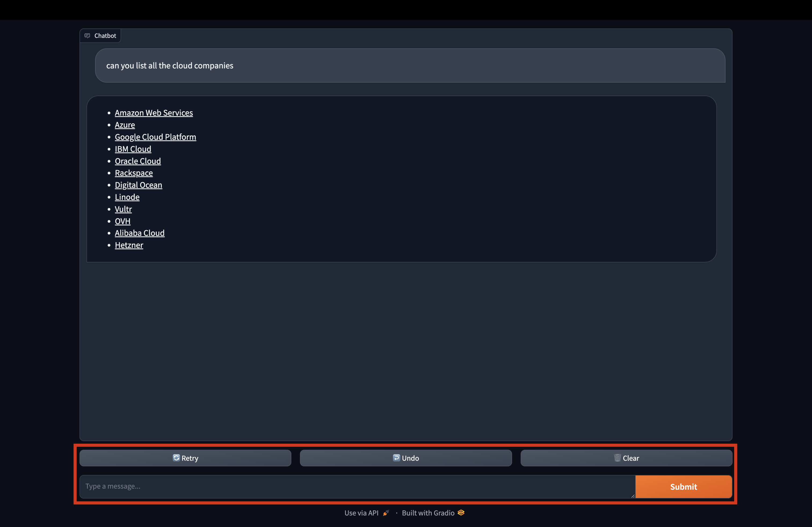Focus the Type a message input
The width and height of the screenshot is (812, 527).
[357, 486]
